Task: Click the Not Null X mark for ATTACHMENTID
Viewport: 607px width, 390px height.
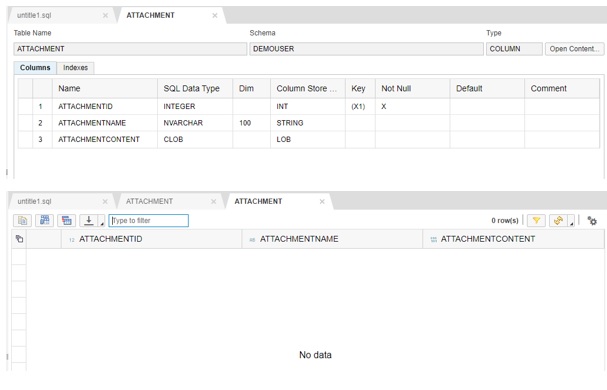Action: click(384, 107)
